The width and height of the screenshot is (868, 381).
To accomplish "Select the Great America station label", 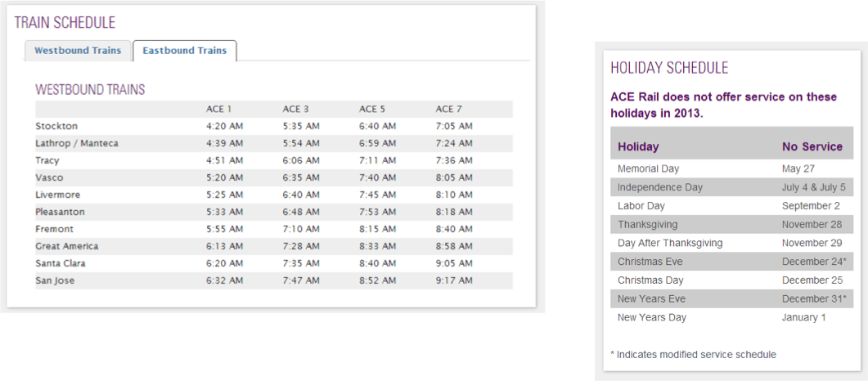I will (x=67, y=246).
